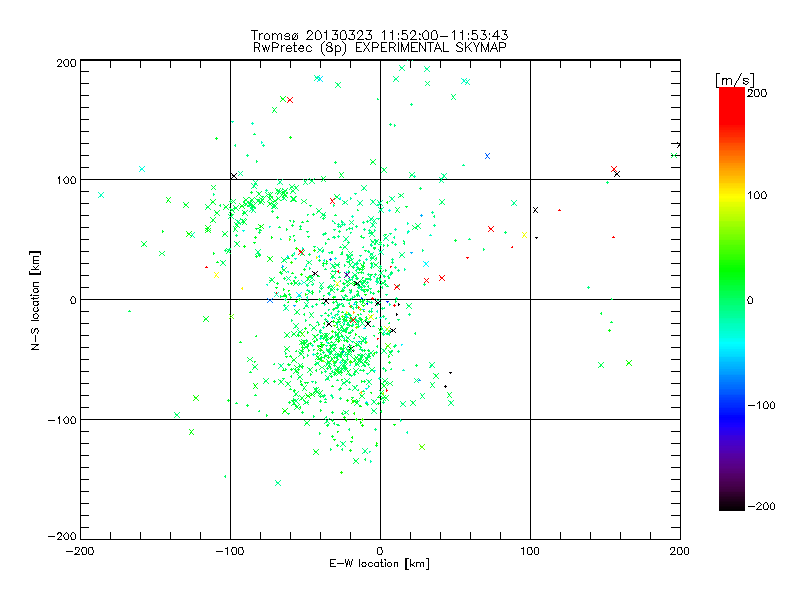Click the color bar '100' scale label
Image resolution: width=800 pixels, height=600 pixels.
tap(757, 195)
